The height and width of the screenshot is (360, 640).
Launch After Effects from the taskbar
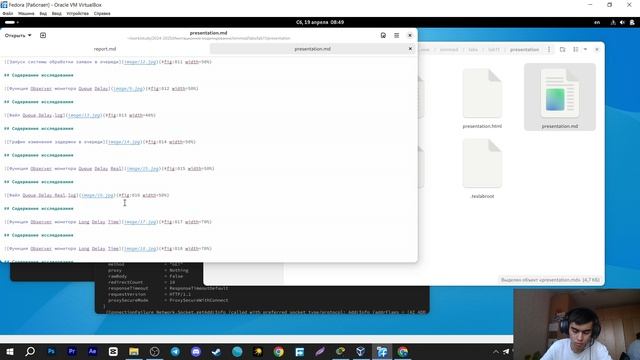[x=92, y=351]
